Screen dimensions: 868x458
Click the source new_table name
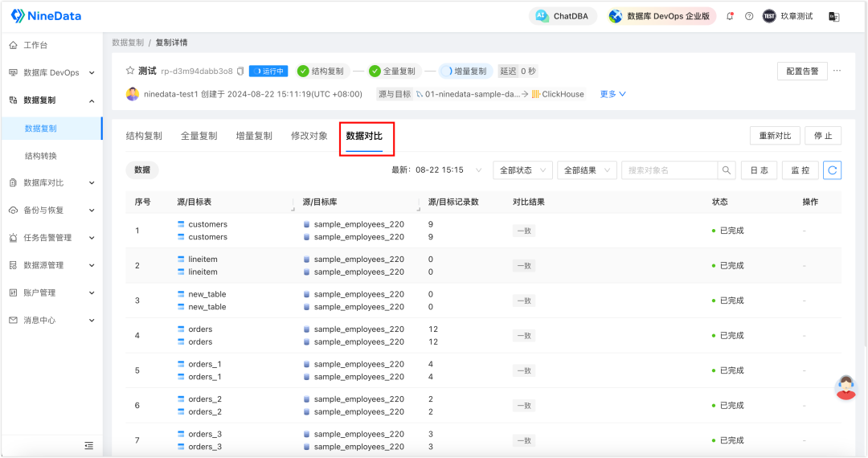[x=207, y=294]
